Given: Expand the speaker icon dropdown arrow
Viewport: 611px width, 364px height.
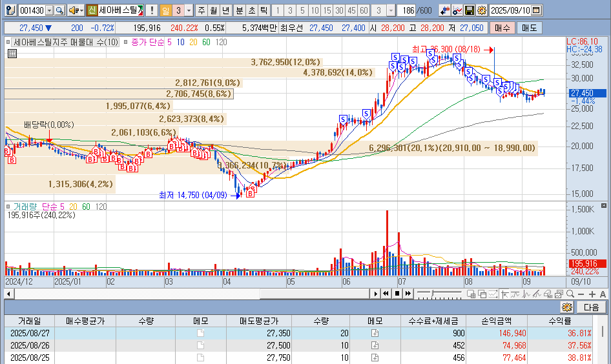Looking at the screenshot, I should coord(81,10).
